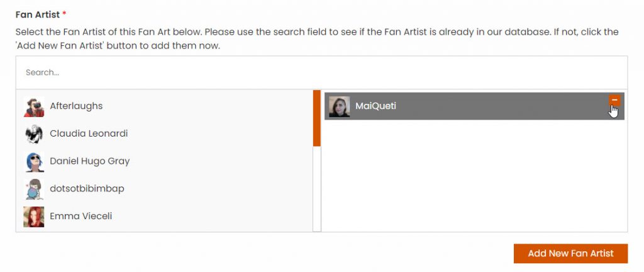Viewport: 644px width, 272px height.
Task: Choose Claudia Leonardi by name from the list
Action: 89,134
